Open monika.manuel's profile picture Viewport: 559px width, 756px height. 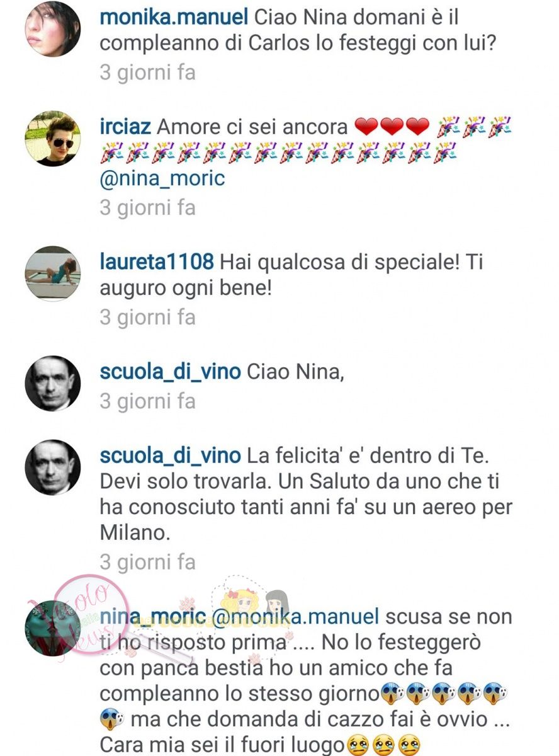[53, 29]
